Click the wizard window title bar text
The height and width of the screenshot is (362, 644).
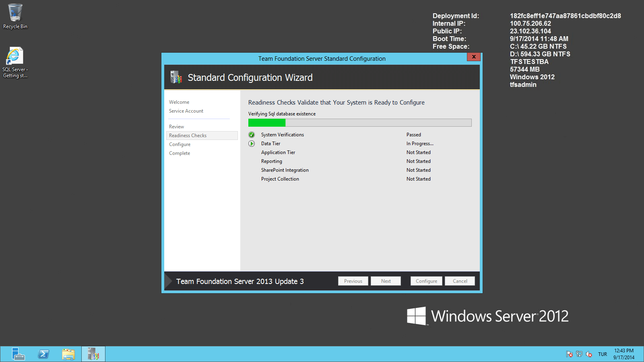[322, 59]
